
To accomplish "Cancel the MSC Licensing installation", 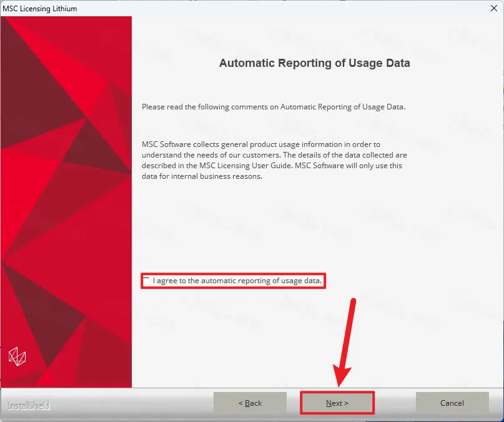I will pyautogui.click(x=452, y=403).
